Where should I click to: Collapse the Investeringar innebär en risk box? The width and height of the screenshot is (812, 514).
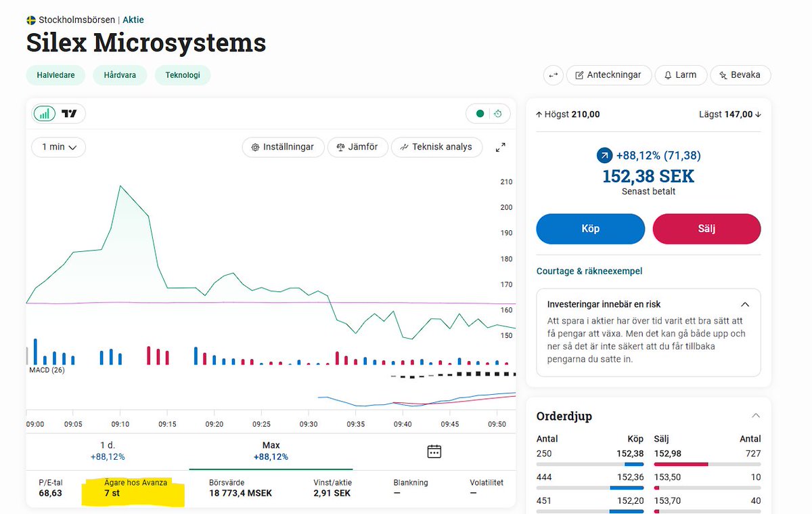click(745, 305)
